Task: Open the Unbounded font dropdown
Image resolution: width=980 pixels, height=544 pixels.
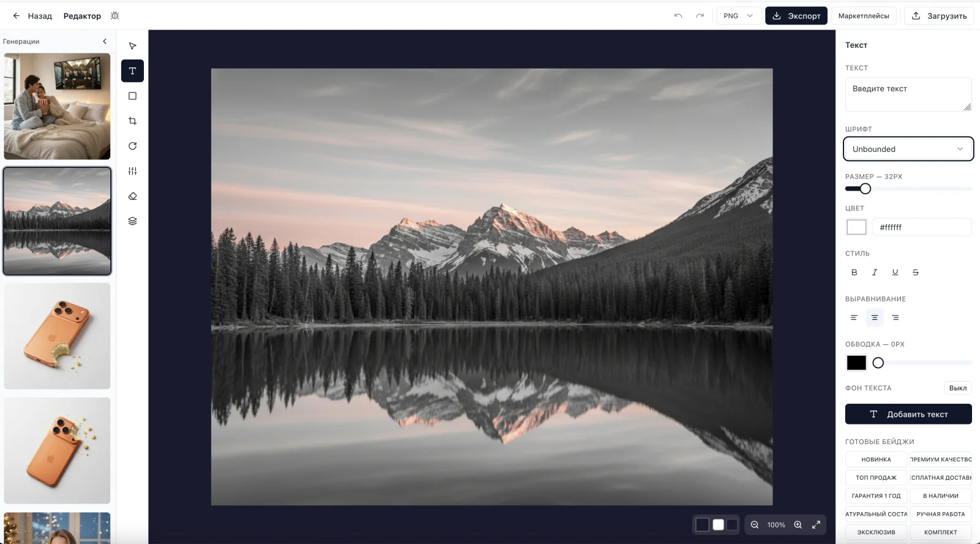Action: pyautogui.click(x=908, y=149)
